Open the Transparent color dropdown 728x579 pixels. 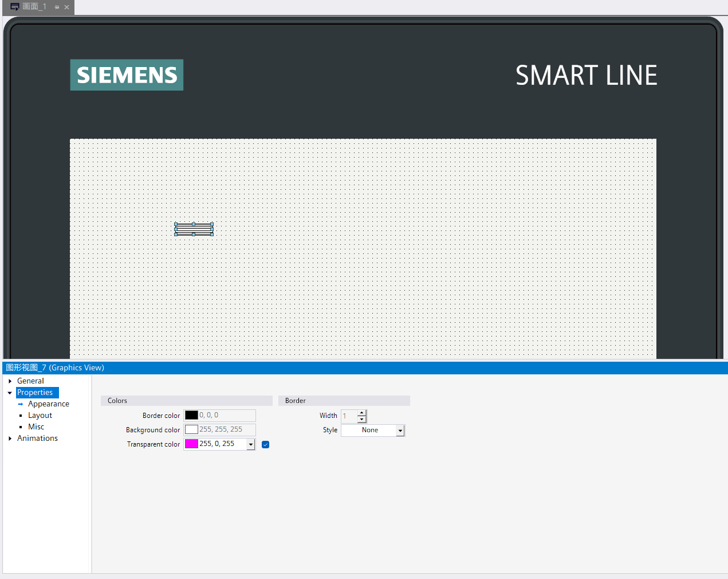(251, 444)
